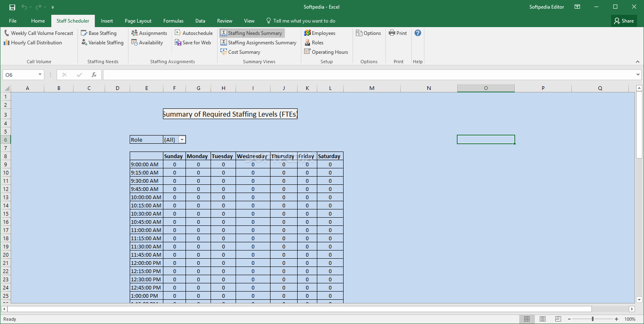Click zoom out minus button

pos(569,319)
